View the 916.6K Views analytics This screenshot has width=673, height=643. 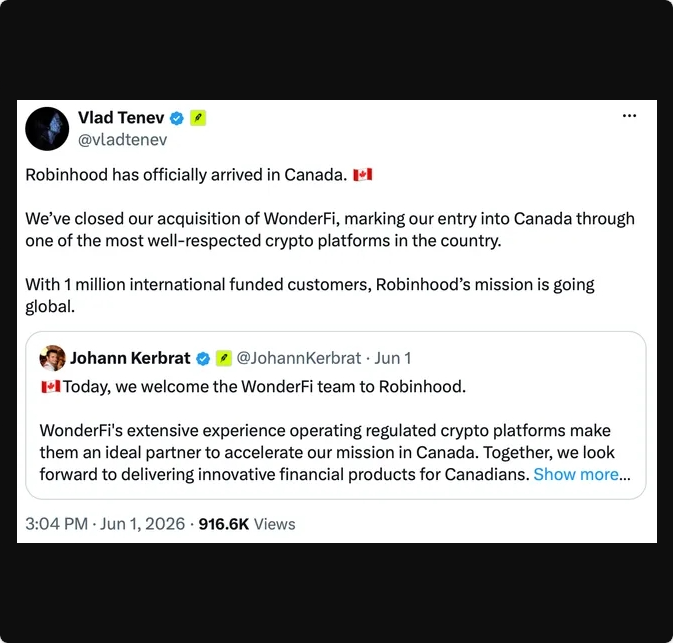(x=247, y=524)
